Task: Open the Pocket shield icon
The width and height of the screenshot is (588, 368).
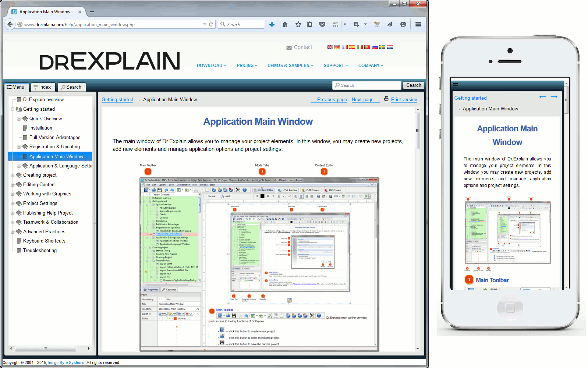Action: pyautogui.click(x=322, y=24)
